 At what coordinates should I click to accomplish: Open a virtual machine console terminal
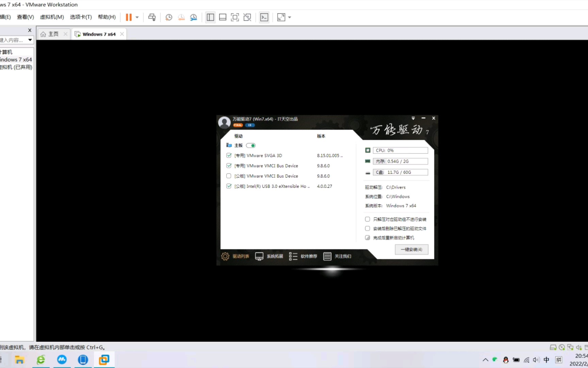click(x=264, y=17)
